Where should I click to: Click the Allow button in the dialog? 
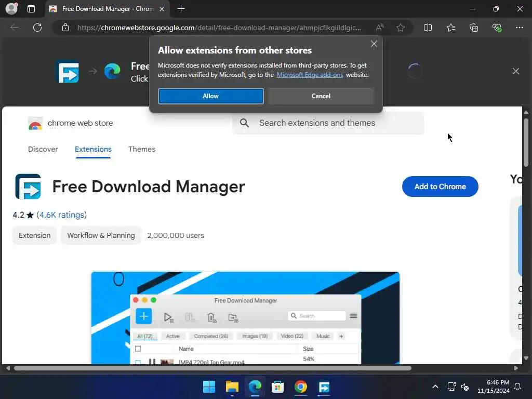click(x=210, y=96)
